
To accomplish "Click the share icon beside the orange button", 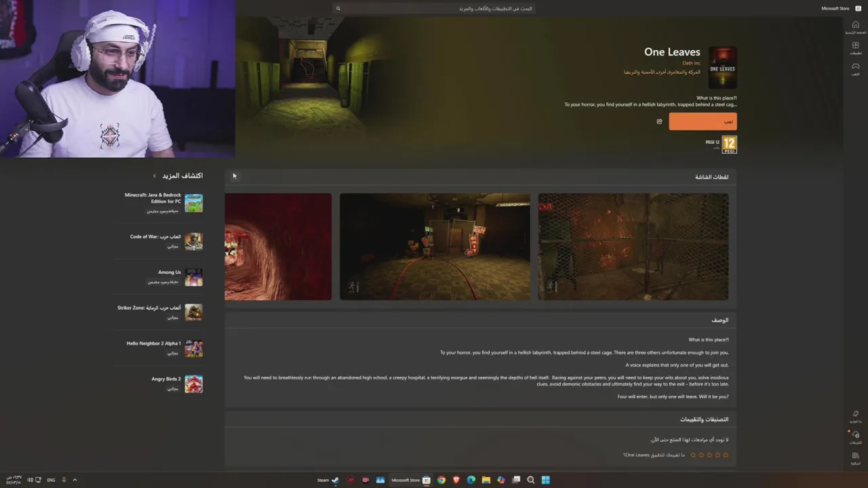I will tap(659, 121).
